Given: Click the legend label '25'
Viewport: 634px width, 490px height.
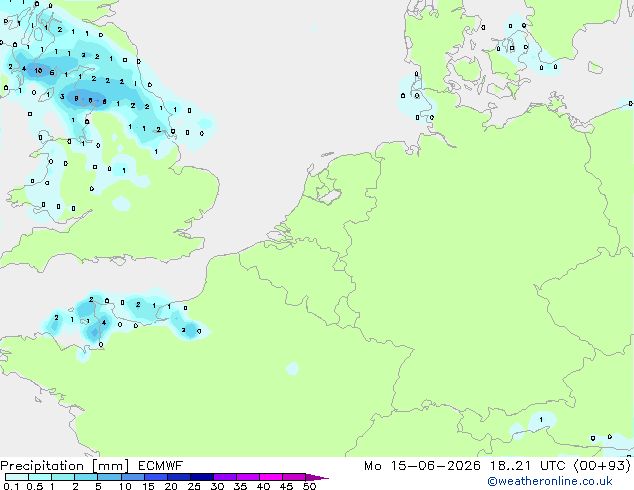Looking at the screenshot, I should [194, 486].
